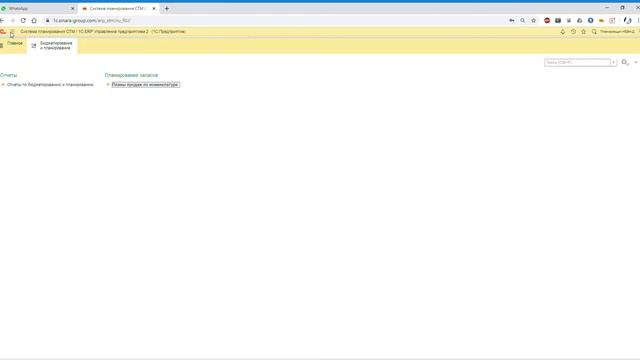Open a new browser tab

(x=167, y=8)
